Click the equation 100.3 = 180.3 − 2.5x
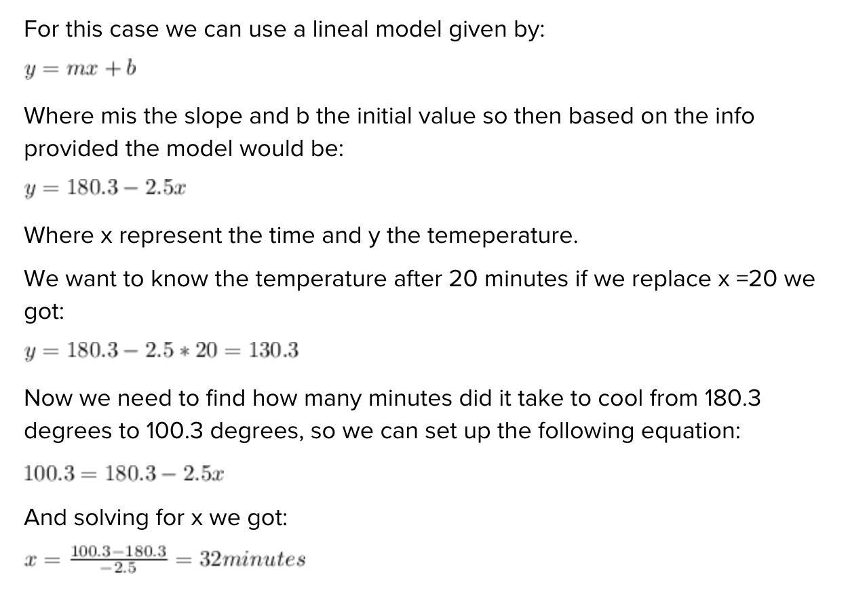Image resolution: width=867 pixels, height=616 pixels. pos(124,474)
